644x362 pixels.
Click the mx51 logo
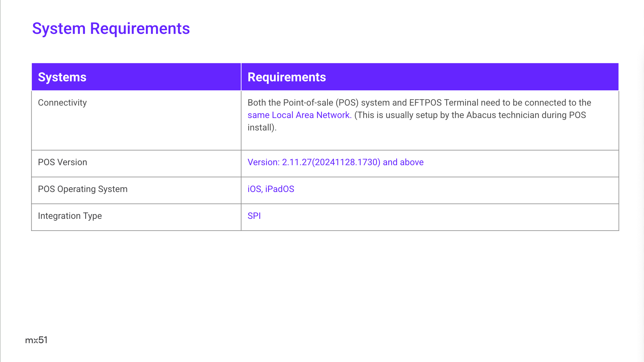click(36, 340)
